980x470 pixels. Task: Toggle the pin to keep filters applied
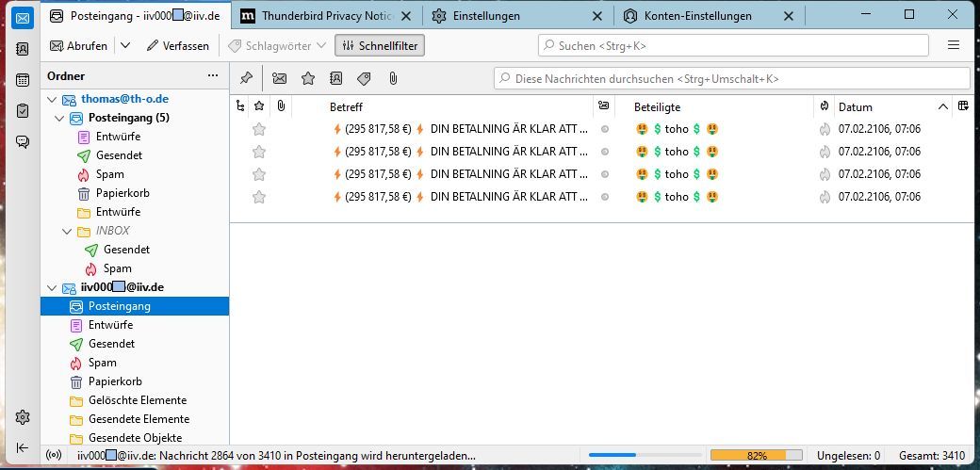(246, 78)
